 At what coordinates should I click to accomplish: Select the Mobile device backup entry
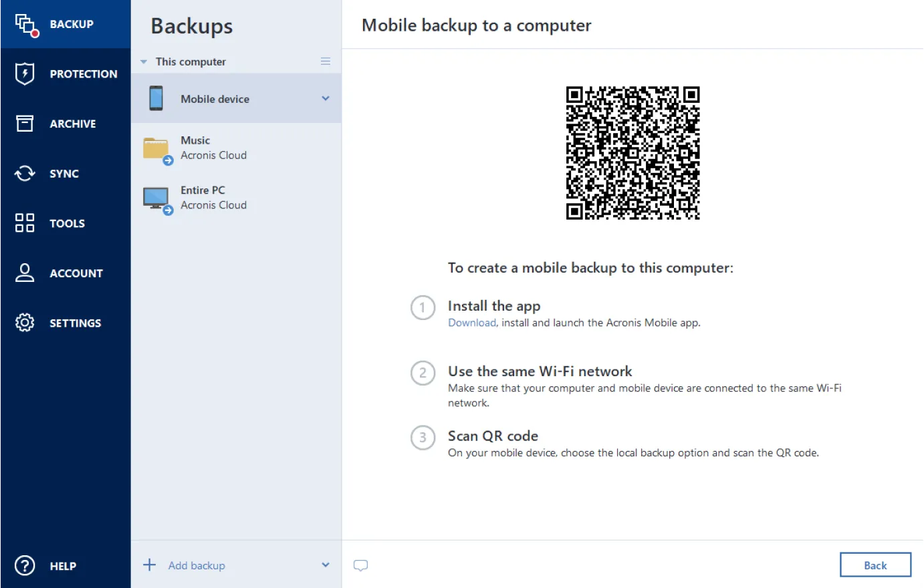click(236, 98)
